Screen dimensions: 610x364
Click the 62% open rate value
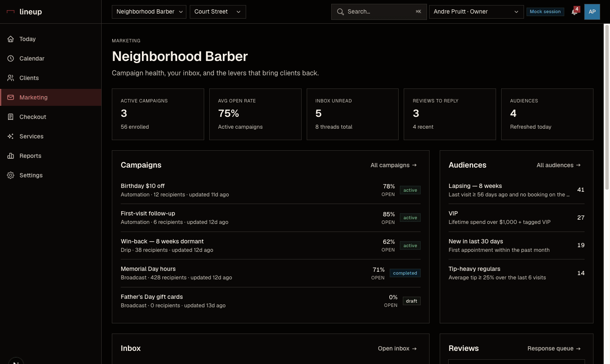point(389,242)
